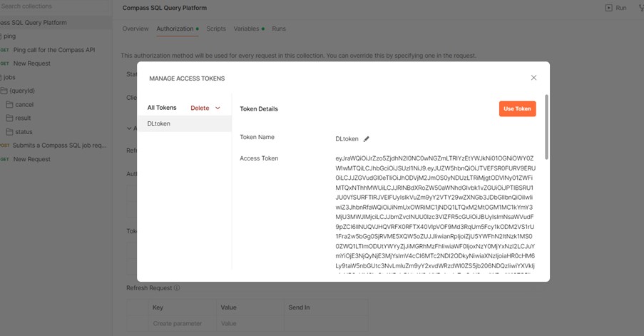Click the token details vertical scrollbar
This screenshot has width=644, height=336.
pyautogui.click(x=546, y=126)
